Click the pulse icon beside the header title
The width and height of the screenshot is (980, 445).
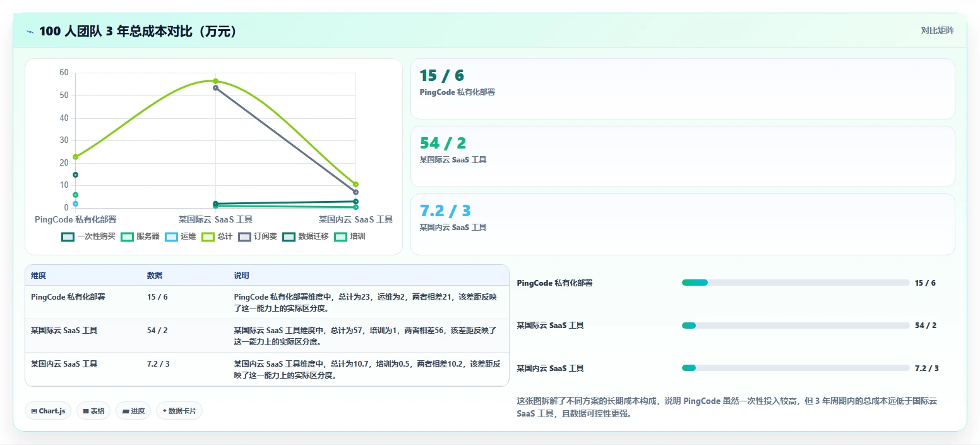pyautogui.click(x=30, y=32)
